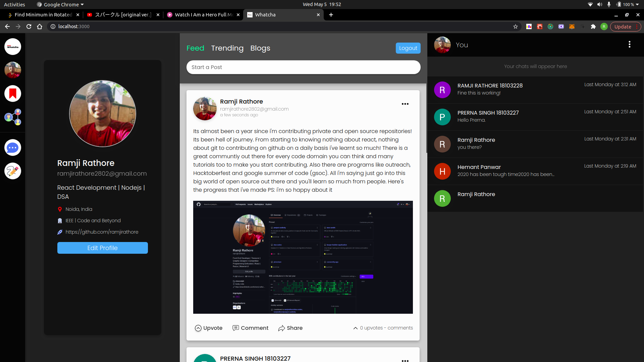Switch to the Blogs tab
The image size is (644, 362).
[x=260, y=48]
